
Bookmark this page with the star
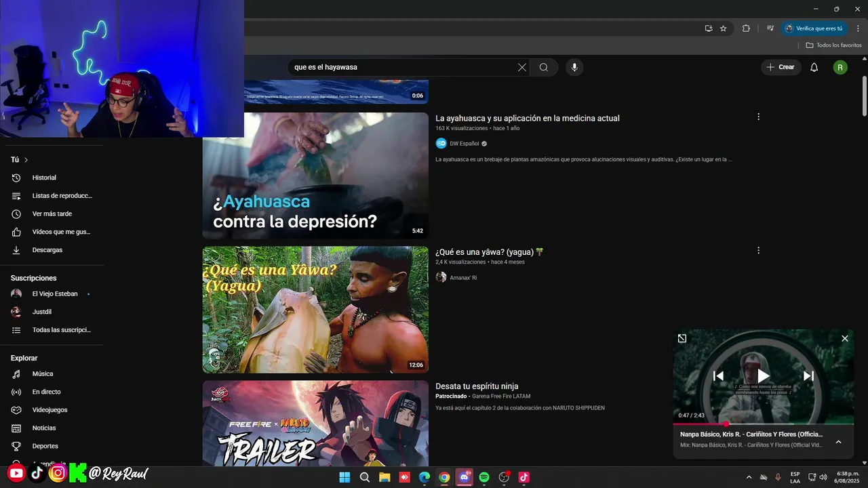(724, 28)
